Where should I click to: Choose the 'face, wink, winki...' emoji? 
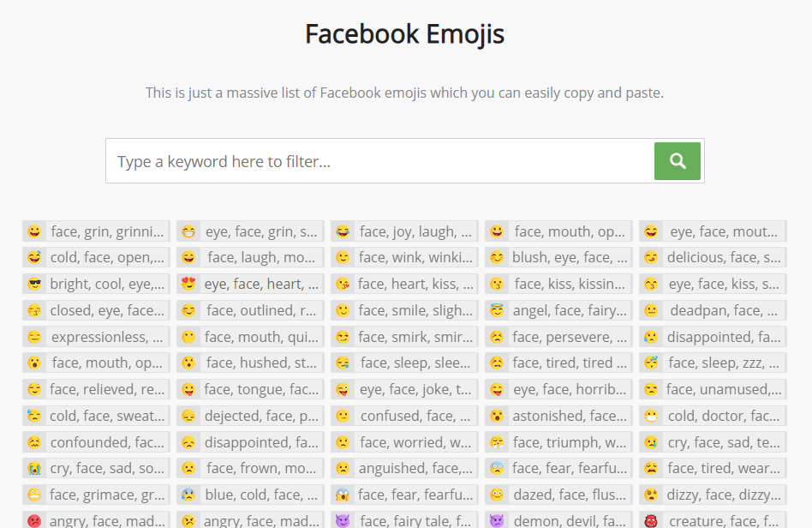pyautogui.click(x=404, y=257)
